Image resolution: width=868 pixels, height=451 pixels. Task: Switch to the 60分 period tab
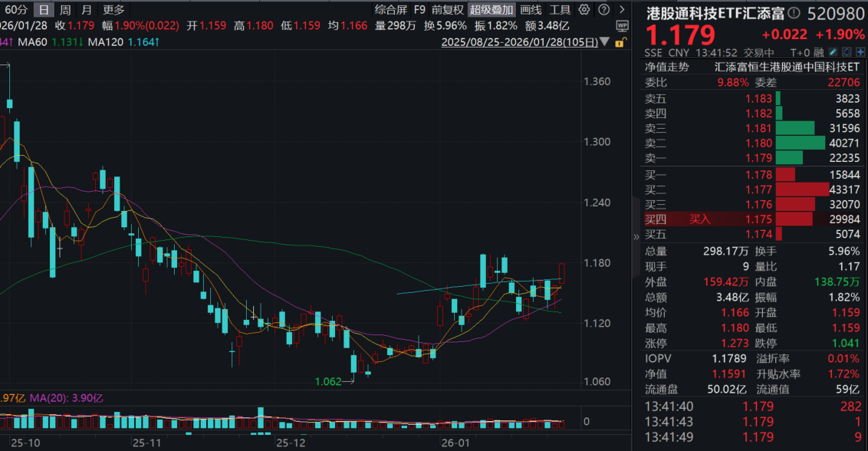[x=15, y=10]
